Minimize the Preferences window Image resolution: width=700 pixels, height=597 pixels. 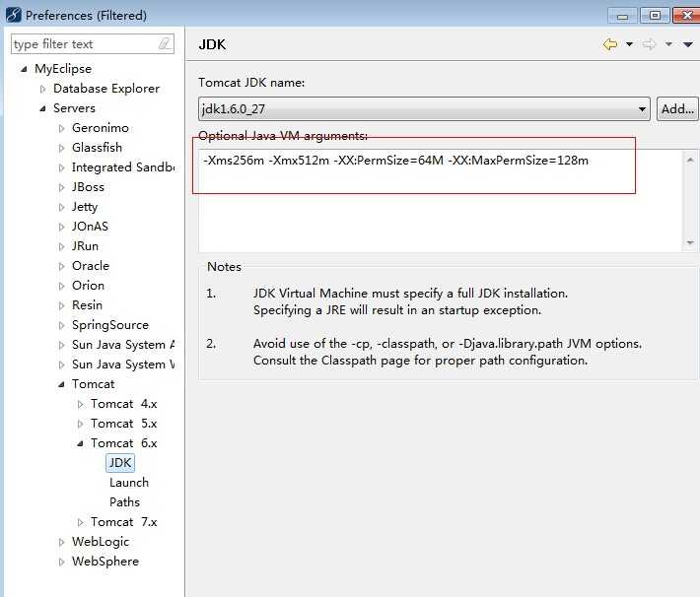622,16
